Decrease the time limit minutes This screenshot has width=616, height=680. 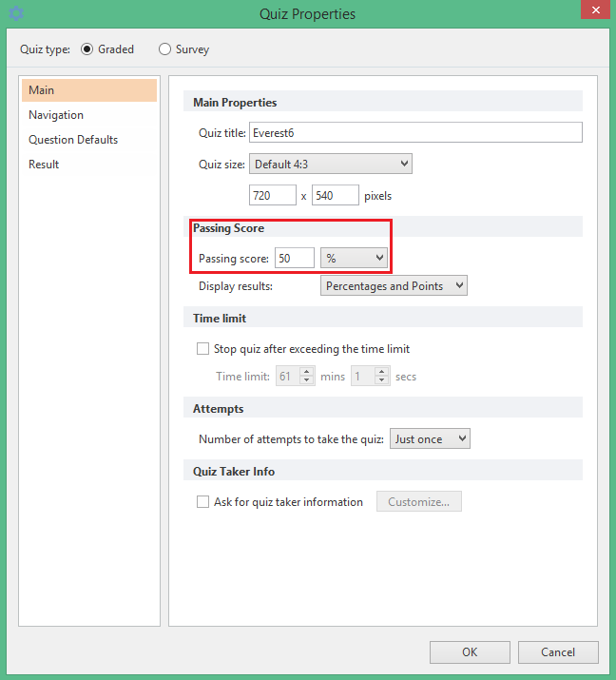click(x=306, y=380)
